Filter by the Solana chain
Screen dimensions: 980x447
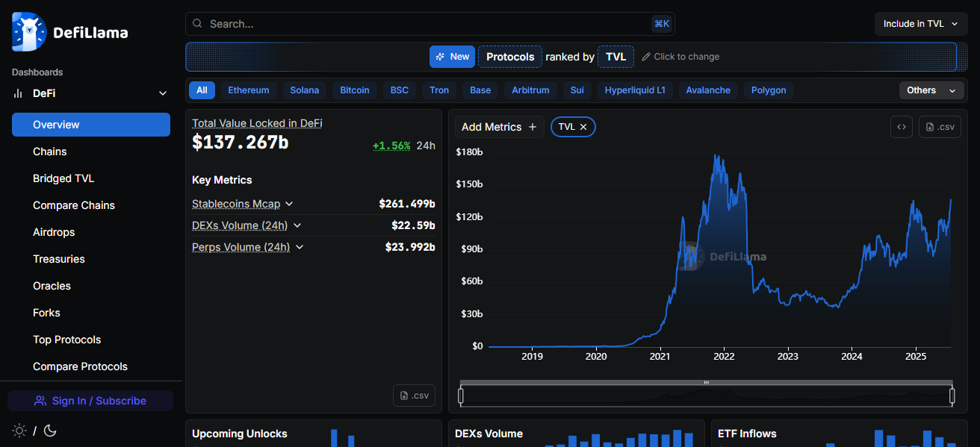pyautogui.click(x=305, y=90)
